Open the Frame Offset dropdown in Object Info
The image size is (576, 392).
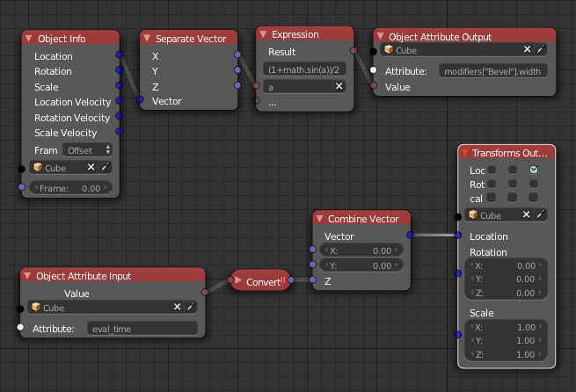(87, 149)
